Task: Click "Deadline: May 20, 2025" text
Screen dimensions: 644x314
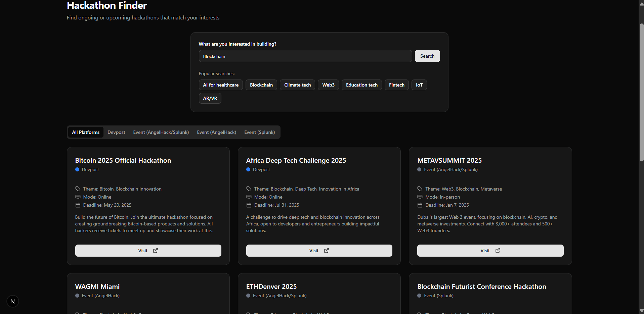Action: point(107,205)
